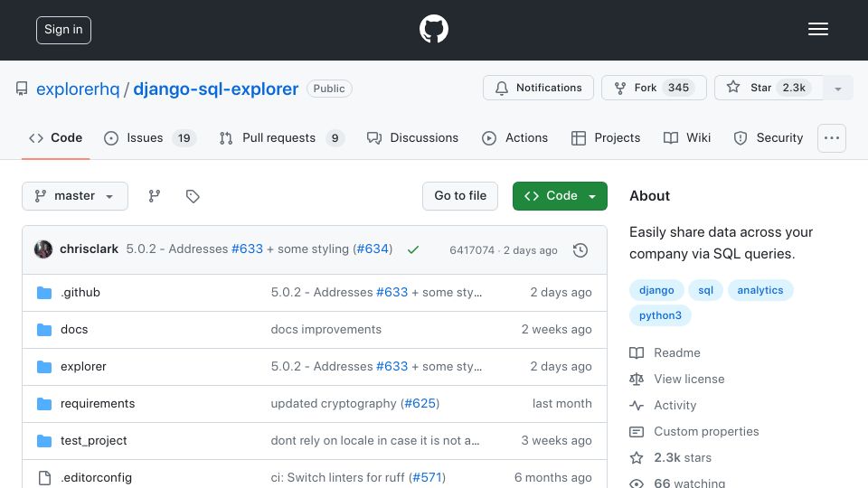868x488 pixels.
Task: View tags via the tag icon
Action: tap(193, 196)
